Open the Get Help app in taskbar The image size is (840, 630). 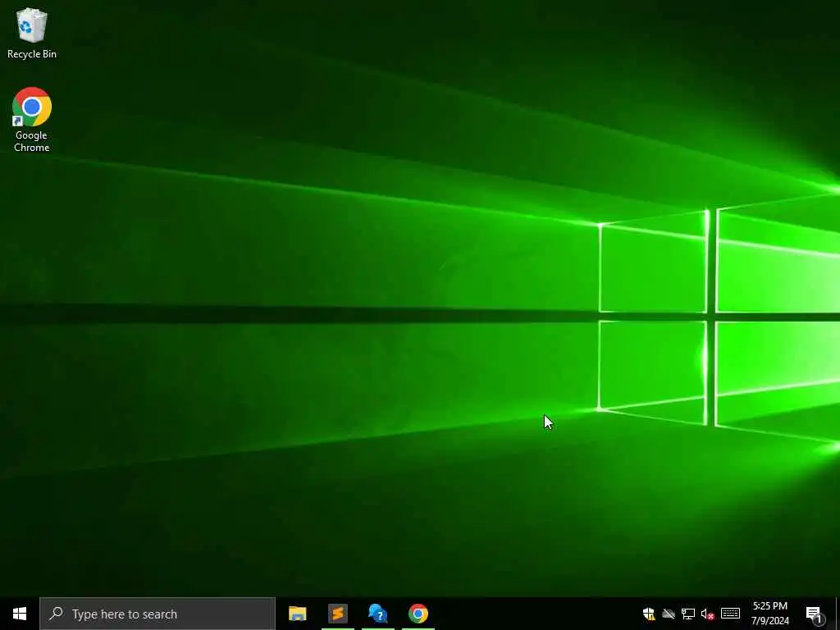(378, 614)
